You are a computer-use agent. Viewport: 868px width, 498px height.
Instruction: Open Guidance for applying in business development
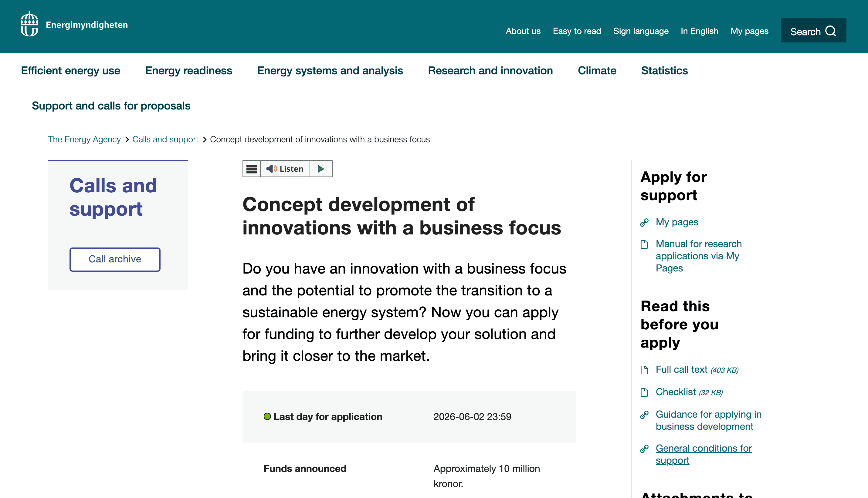point(708,420)
